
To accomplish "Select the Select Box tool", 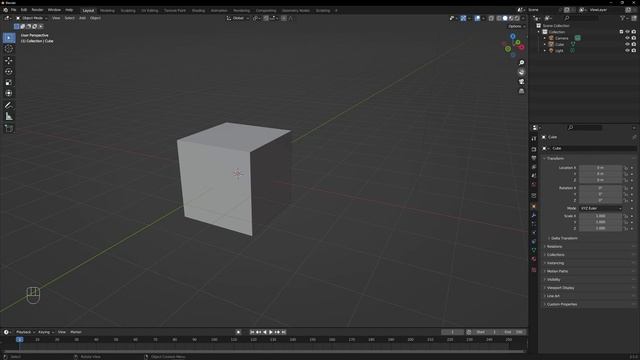I will coord(9,38).
